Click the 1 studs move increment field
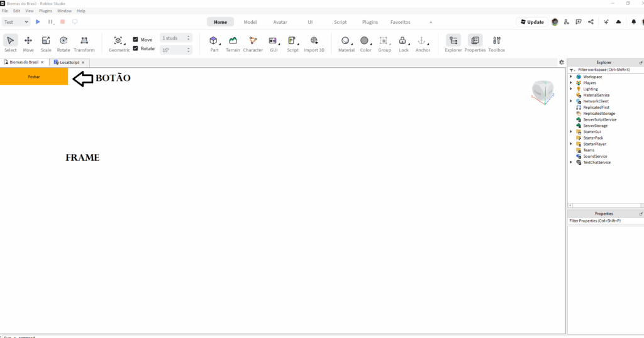The height and width of the screenshot is (338, 644). (176, 38)
